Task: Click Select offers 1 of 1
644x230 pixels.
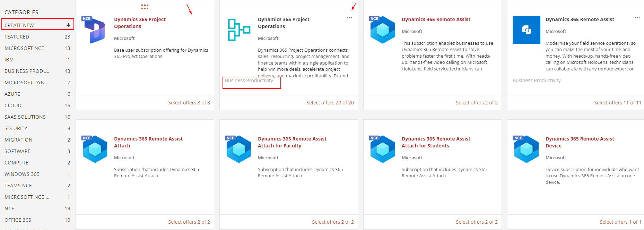Action: click(x=620, y=222)
